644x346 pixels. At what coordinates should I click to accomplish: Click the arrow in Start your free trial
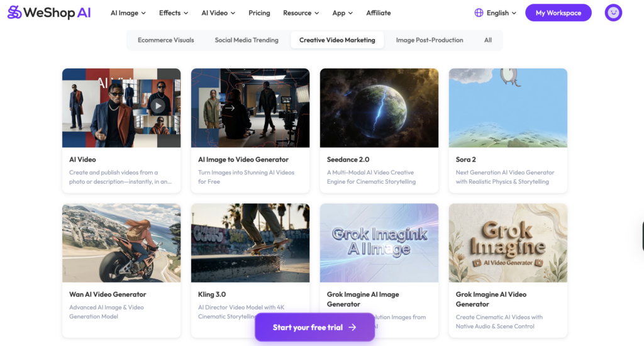[352, 328]
